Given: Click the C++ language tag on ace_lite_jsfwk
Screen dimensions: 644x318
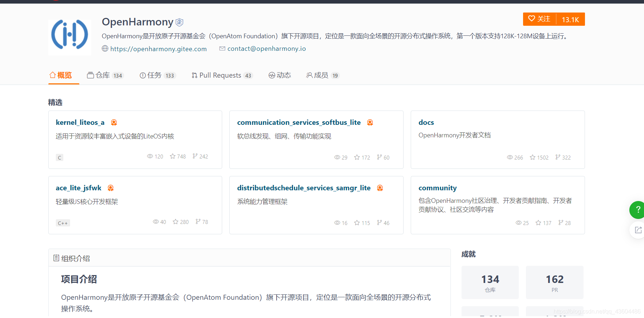Looking at the screenshot, I should (63, 223).
